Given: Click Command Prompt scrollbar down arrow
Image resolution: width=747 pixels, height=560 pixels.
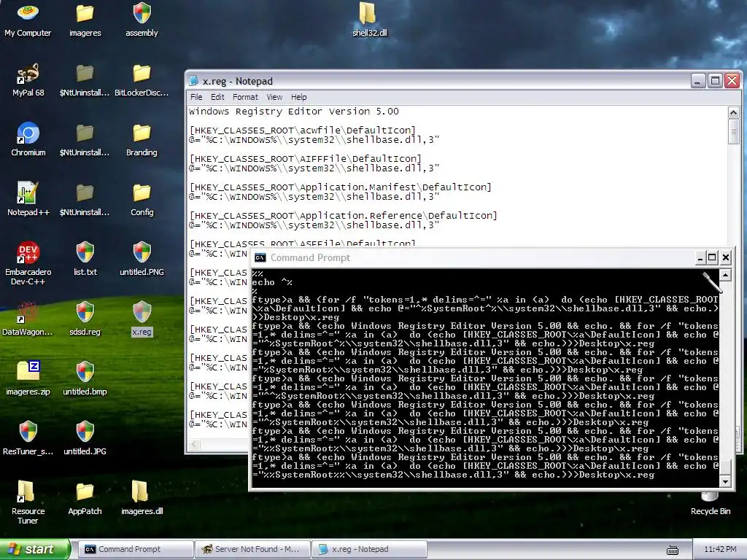Looking at the screenshot, I should [x=725, y=482].
